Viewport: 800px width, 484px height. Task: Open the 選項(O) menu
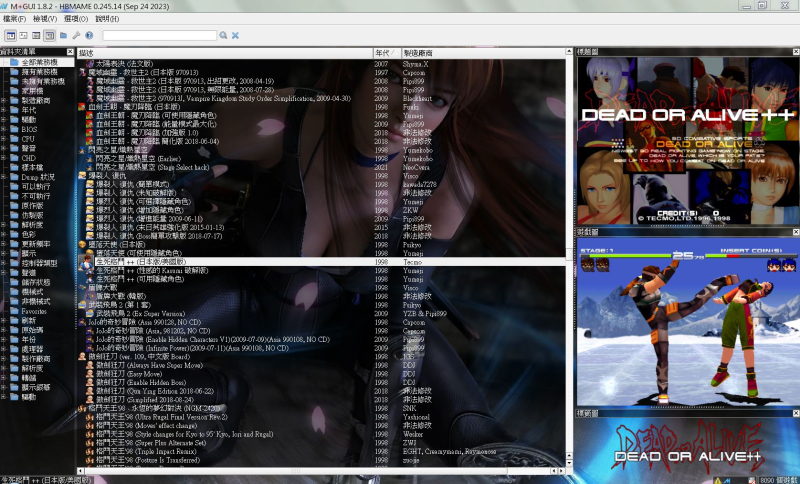point(76,19)
